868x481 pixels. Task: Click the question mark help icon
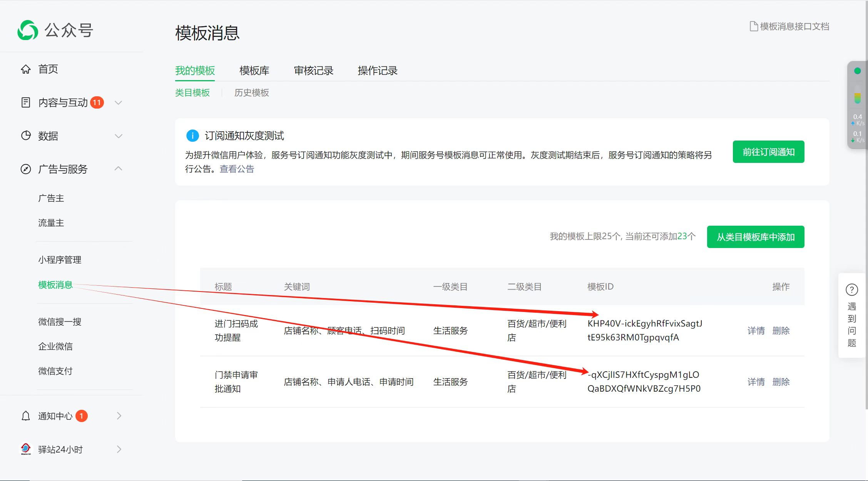851,290
